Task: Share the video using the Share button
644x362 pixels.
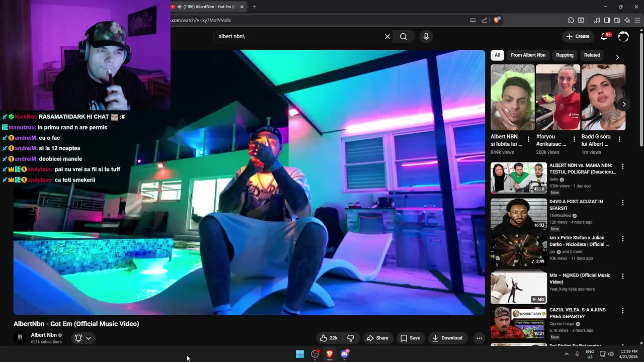Action: coord(377,338)
